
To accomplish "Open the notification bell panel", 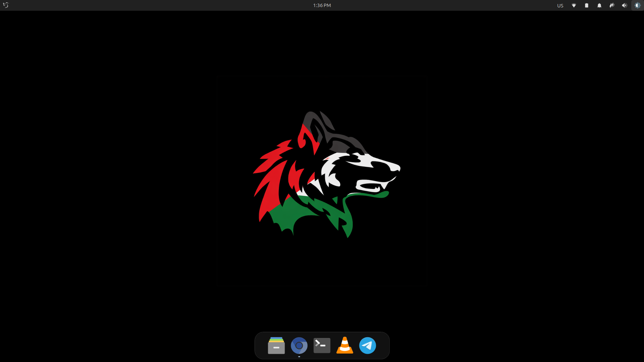I will click(599, 5).
